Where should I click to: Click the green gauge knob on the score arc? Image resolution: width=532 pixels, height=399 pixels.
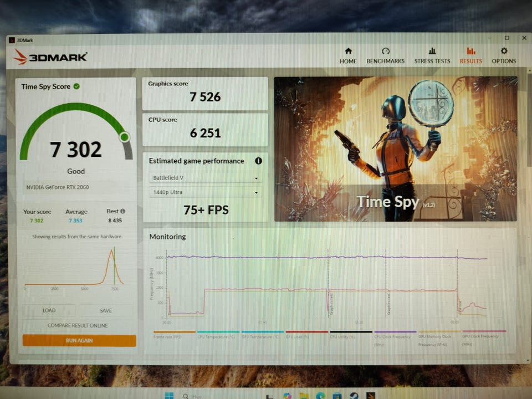tap(125, 137)
